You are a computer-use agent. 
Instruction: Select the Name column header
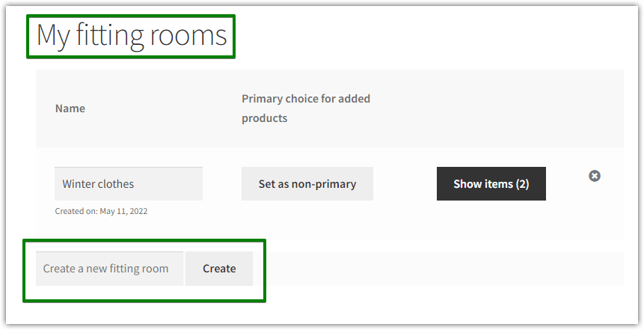point(70,109)
